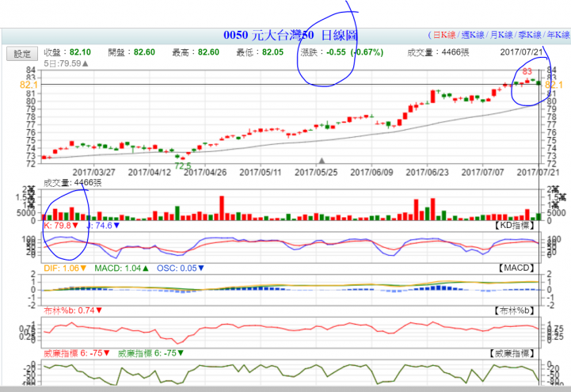This screenshot has width=571, height=392.
Task: Click the 【威廉指標】 panel label
Action: click(x=512, y=353)
